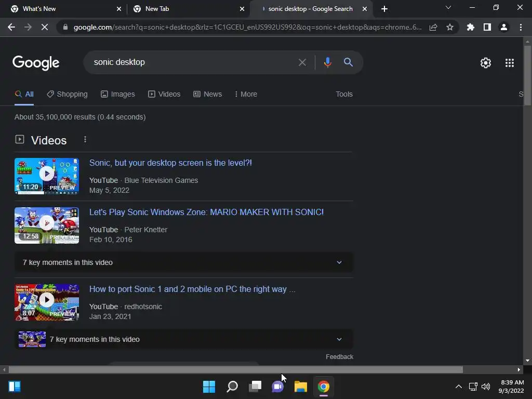Submit search with magnifier icon

(348, 62)
